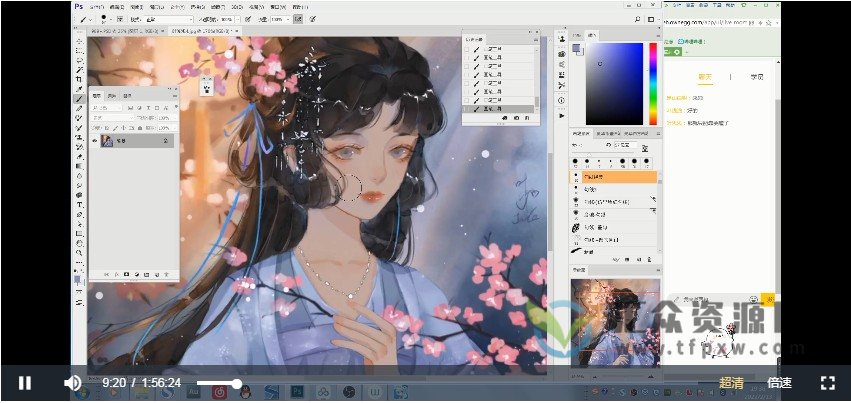This screenshot has width=851, height=403.
Task: Click the rainbow hue strip in color panel
Action: [x=652, y=83]
